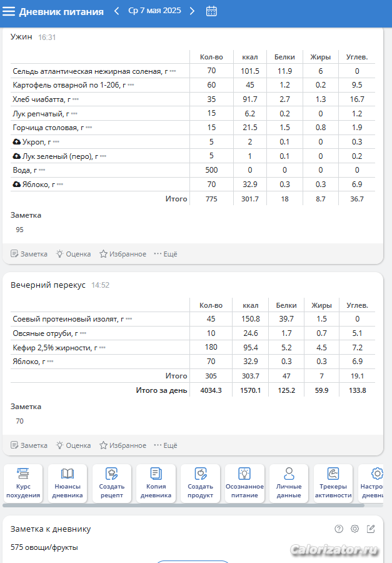Open options dots for Кефир 2,5% жирности
Viewport: 392px width, 563px height.
pyautogui.click(x=103, y=348)
